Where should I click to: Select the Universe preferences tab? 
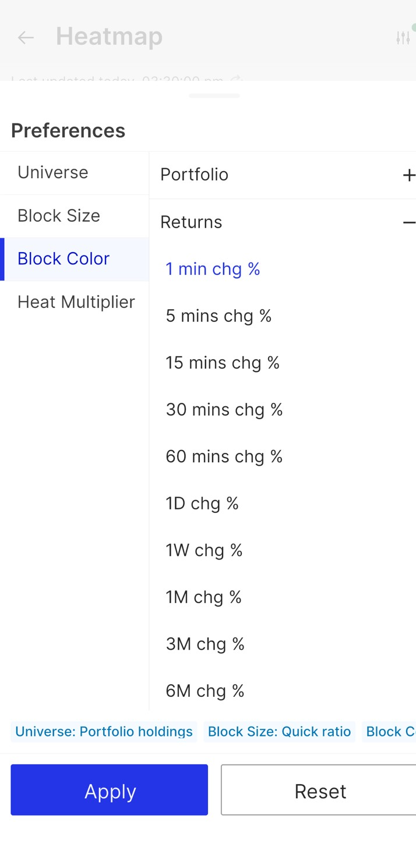tap(53, 173)
